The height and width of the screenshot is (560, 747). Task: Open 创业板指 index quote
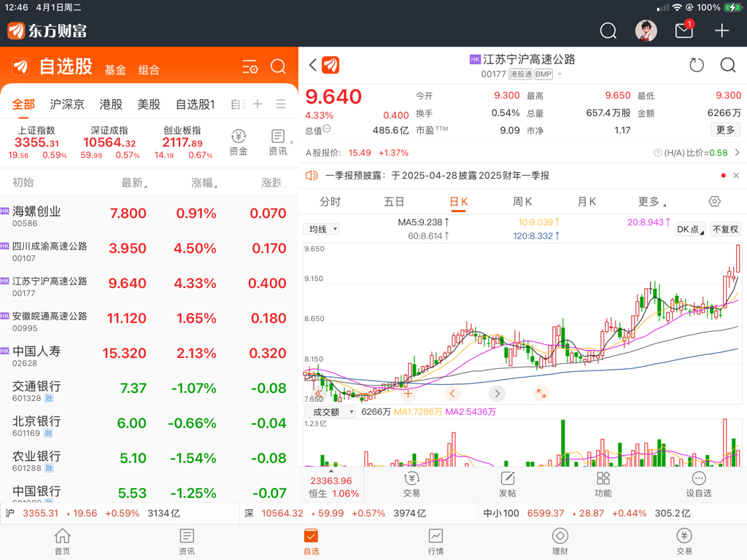[183, 142]
